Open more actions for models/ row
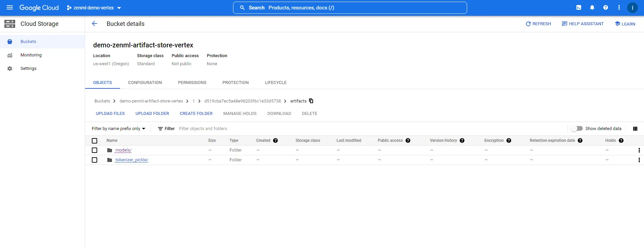 click(639, 150)
